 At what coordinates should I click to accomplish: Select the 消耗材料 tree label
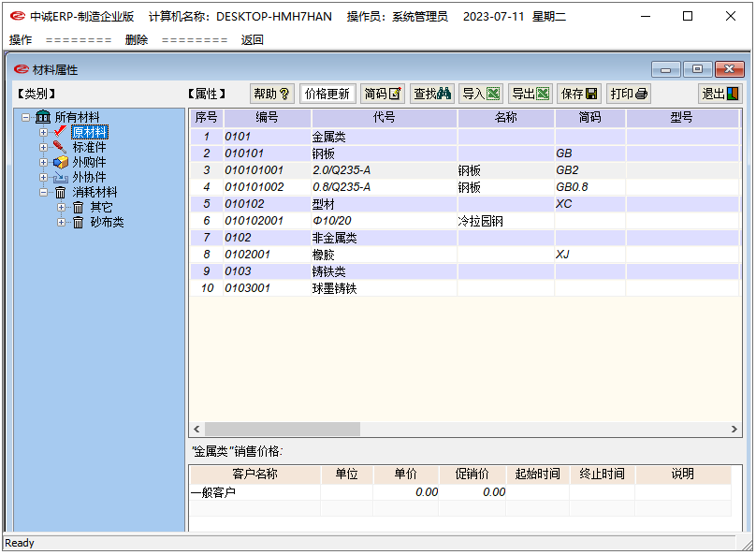pyautogui.click(x=95, y=193)
